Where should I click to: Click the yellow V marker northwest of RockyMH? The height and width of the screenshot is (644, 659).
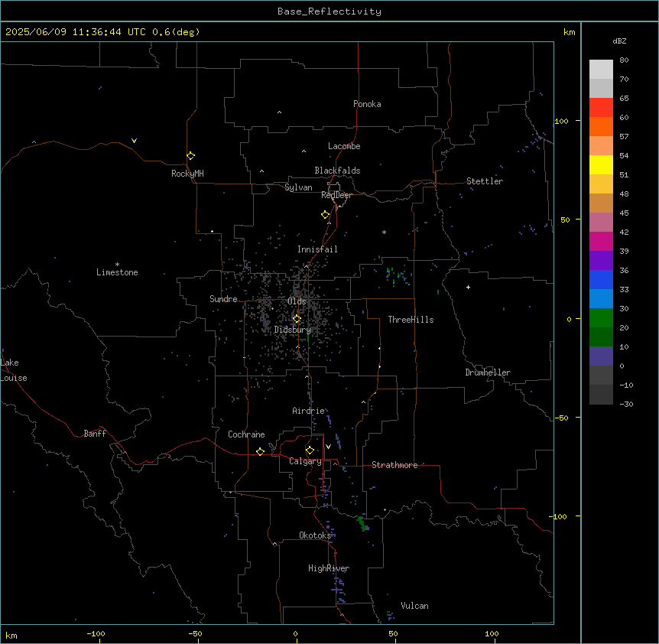pos(134,141)
